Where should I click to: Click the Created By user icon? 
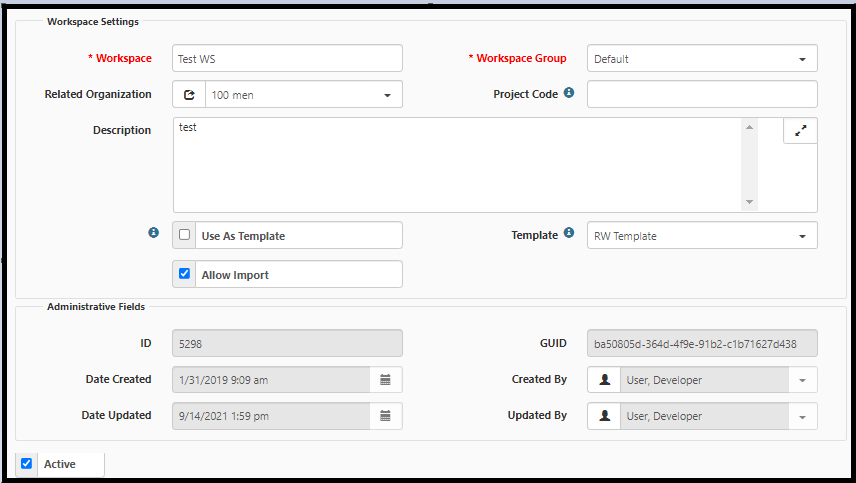[604, 380]
